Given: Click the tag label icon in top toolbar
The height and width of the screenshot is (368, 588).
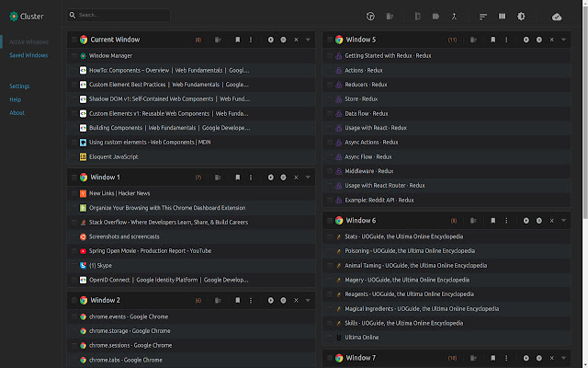Looking at the screenshot, I should pos(436,17).
